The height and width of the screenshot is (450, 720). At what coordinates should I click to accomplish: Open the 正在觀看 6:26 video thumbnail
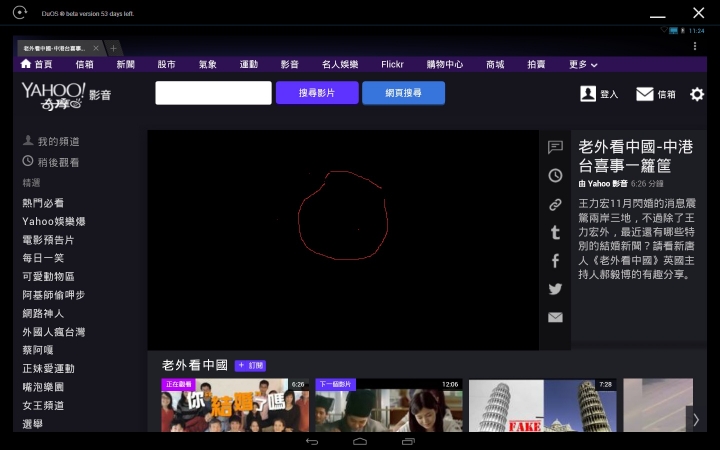235,405
